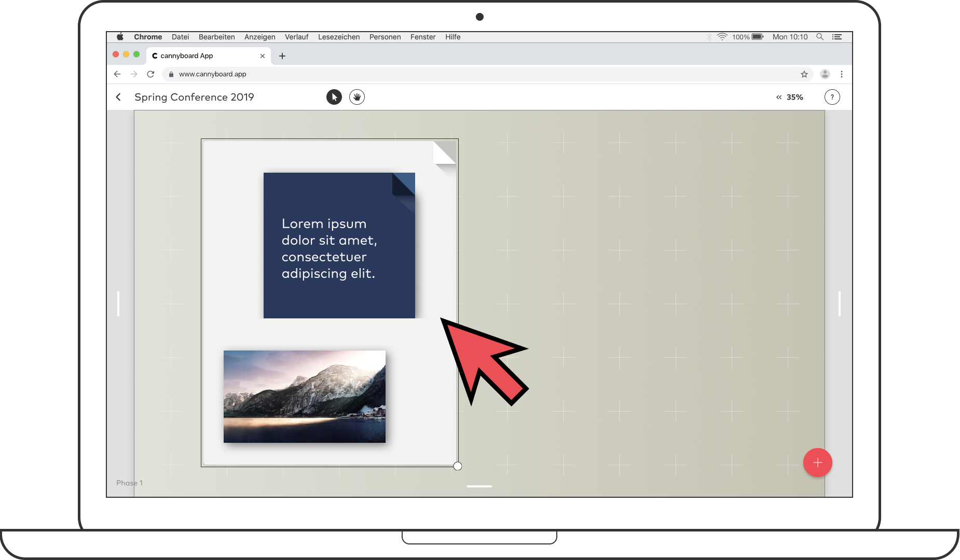The image size is (960, 560).
Task: Click the Phase 1 label
Action: coord(129,483)
